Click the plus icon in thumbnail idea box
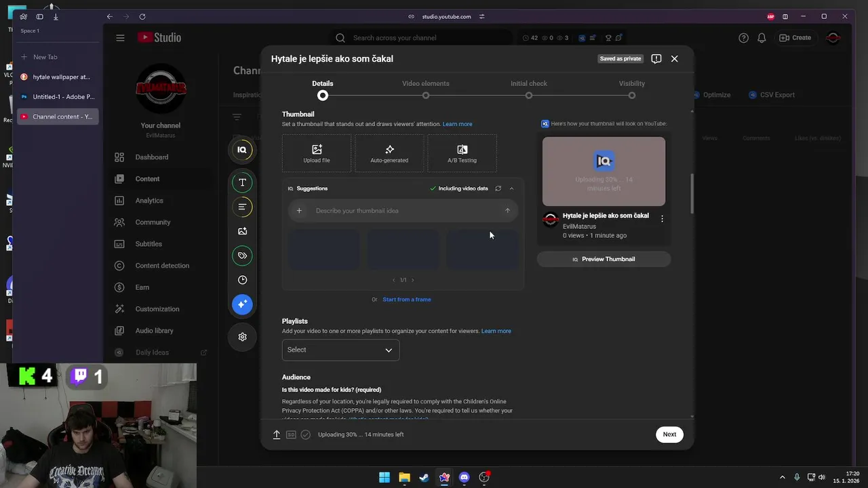The height and width of the screenshot is (488, 868). 299,211
